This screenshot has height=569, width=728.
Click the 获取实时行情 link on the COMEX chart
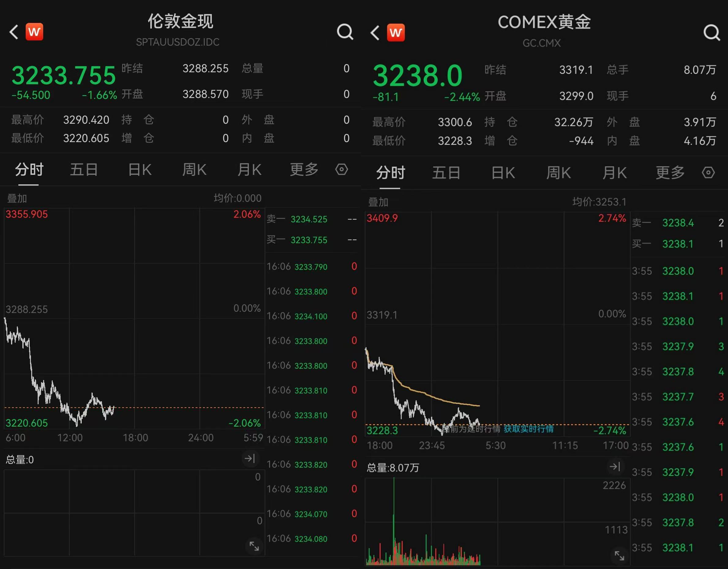click(528, 430)
